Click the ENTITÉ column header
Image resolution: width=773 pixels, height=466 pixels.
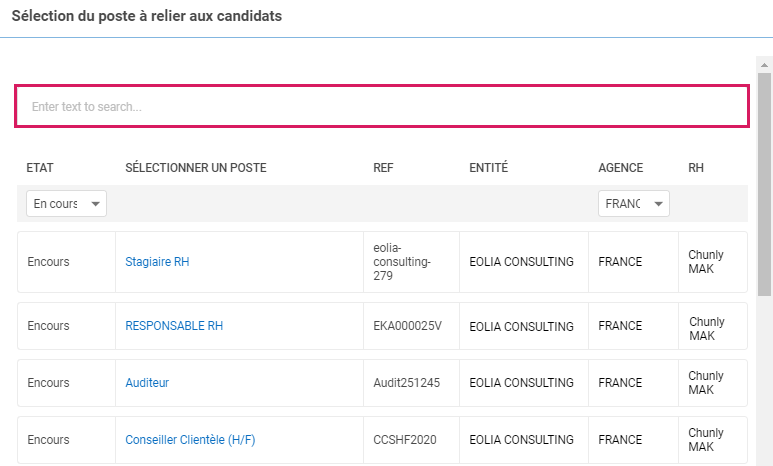[x=488, y=168]
